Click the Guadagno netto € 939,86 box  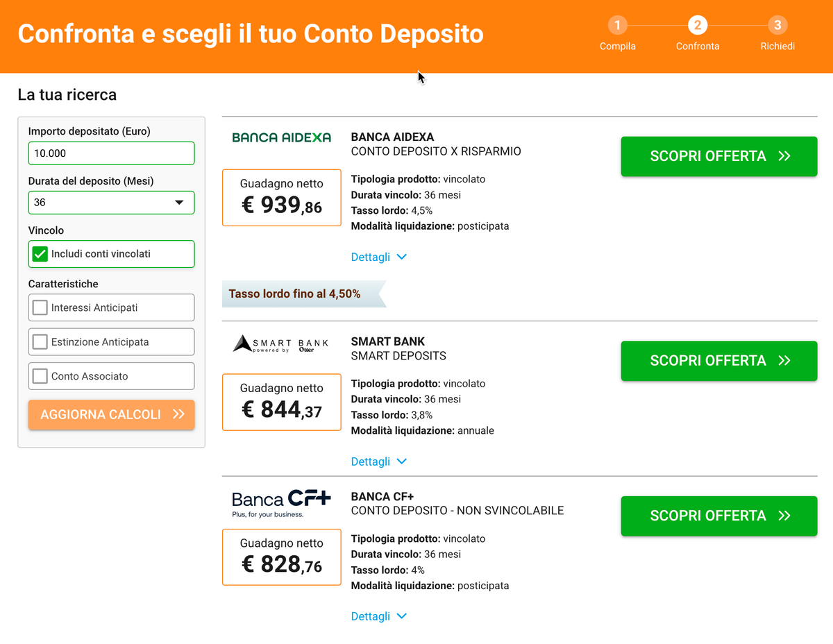[282, 198]
